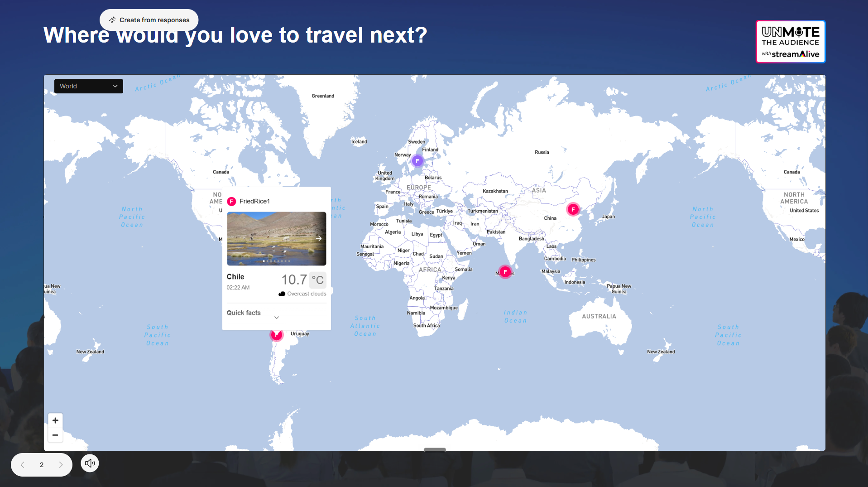Click the slide number 2 indicator
Viewport: 868px width, 487px height.
[x=42, y=465]
